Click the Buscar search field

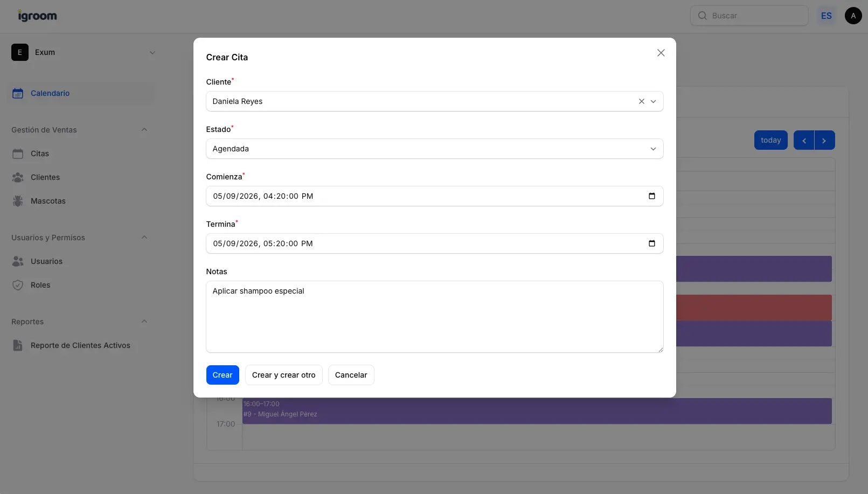click(749, 16)
